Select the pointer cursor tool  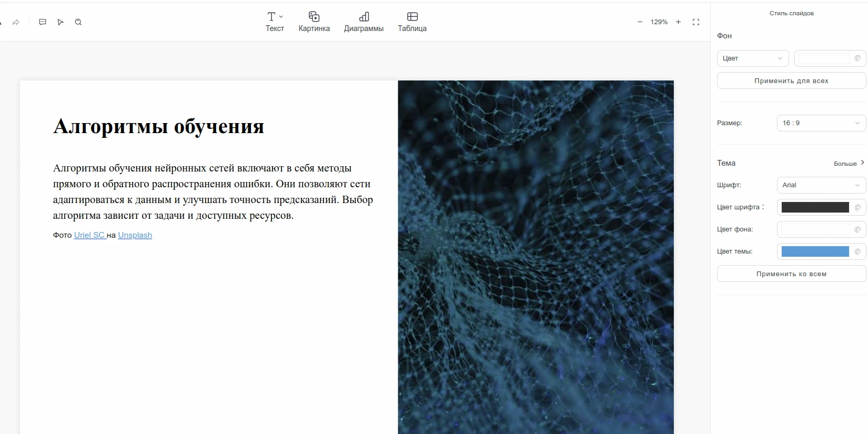pyautogui.click(x=60, y=22)
